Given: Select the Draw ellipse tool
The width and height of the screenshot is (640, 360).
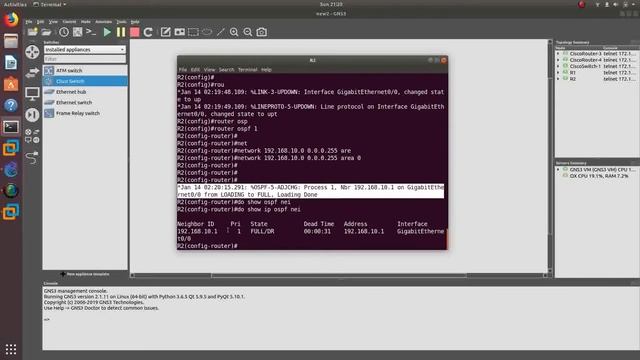Looking at the screenshot, I should pos(207,32).
